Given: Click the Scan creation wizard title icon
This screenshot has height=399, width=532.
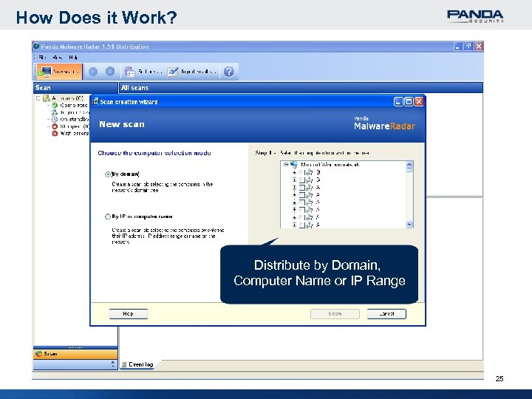Looking at the screenshot, I should point(95,101).
